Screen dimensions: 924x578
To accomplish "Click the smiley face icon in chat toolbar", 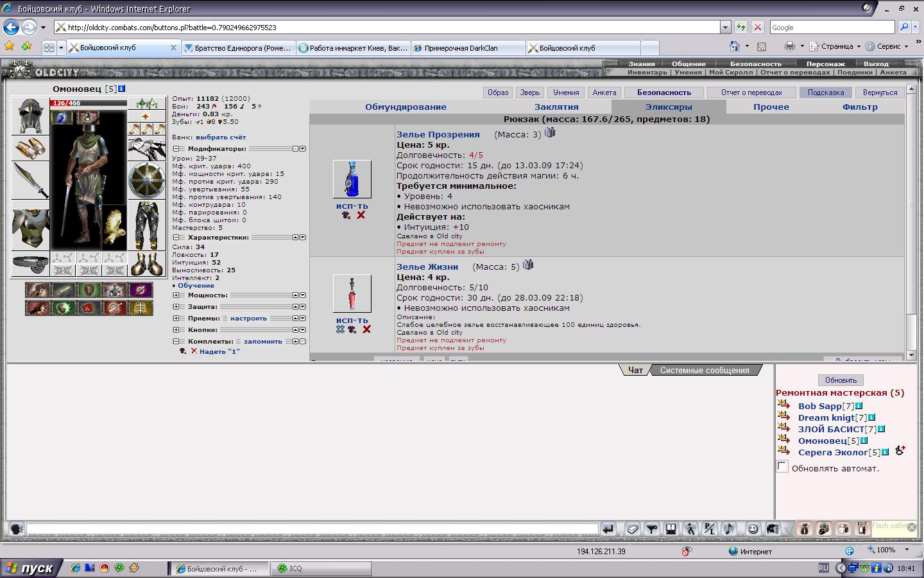I will pyautogui.click(x=753, y=529).
